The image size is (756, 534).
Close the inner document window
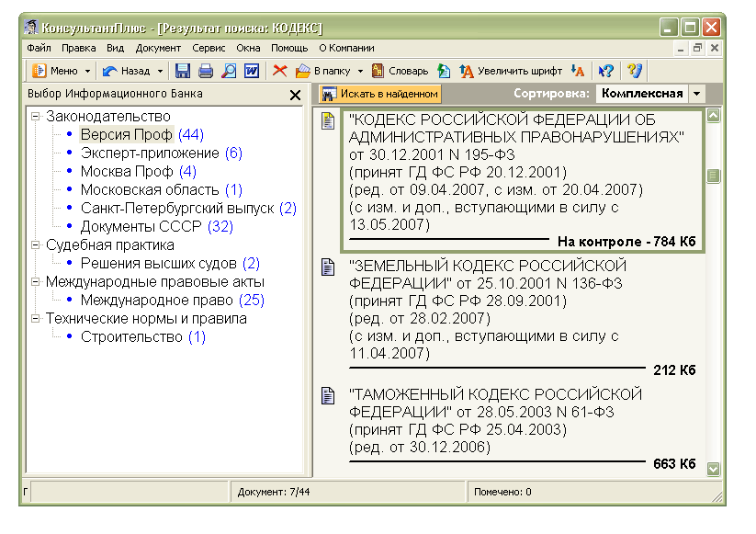click(715, 48)
